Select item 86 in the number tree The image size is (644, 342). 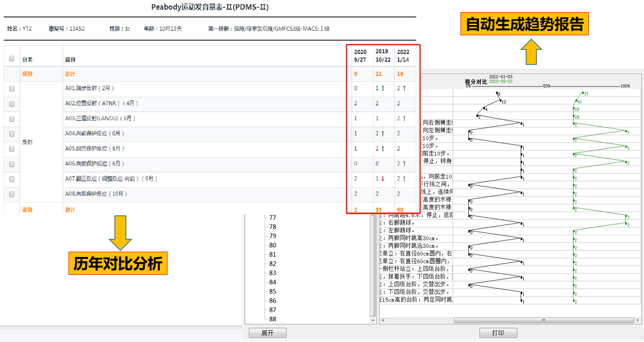coord(273,300)
